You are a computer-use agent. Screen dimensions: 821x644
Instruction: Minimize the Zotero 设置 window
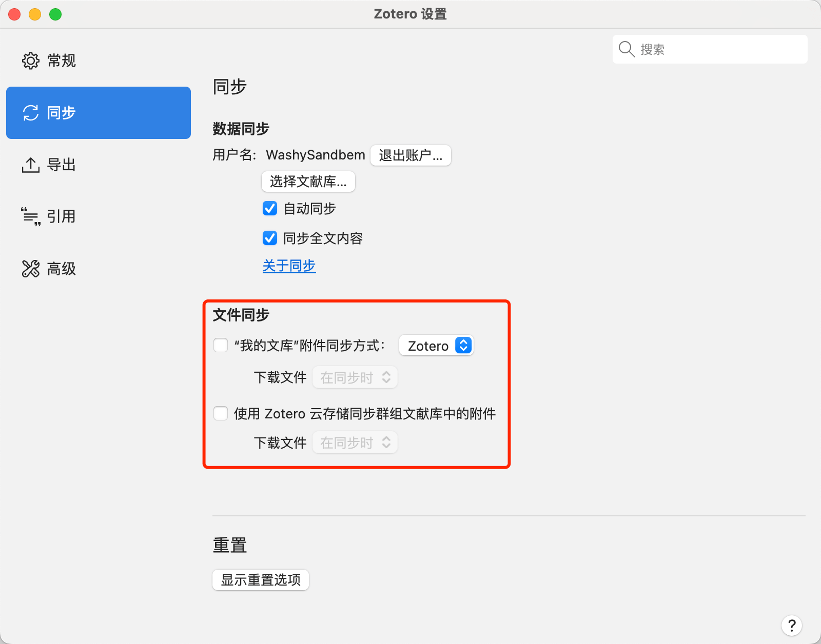(35, 14)
